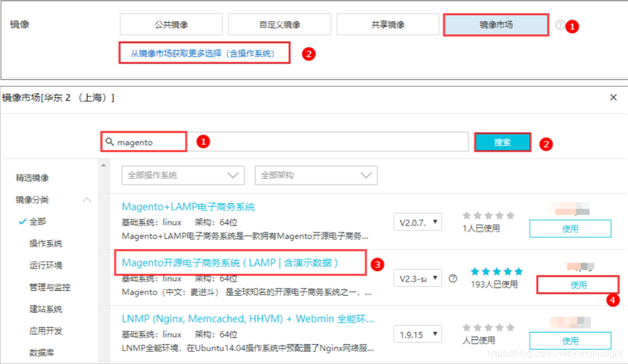
Task: Click the magento search input field
Action: tap(284, 142)
